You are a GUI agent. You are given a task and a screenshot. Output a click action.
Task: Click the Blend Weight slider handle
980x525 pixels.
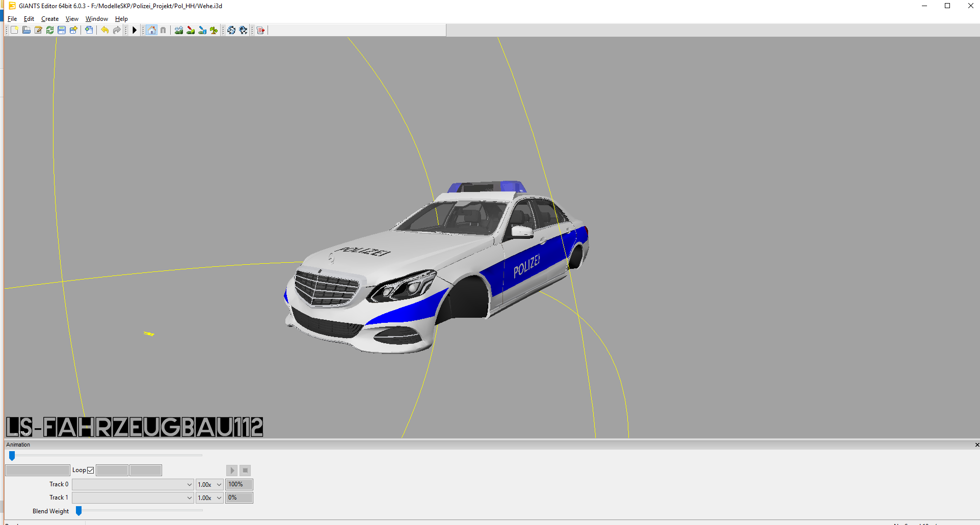(x=79, y=511)
